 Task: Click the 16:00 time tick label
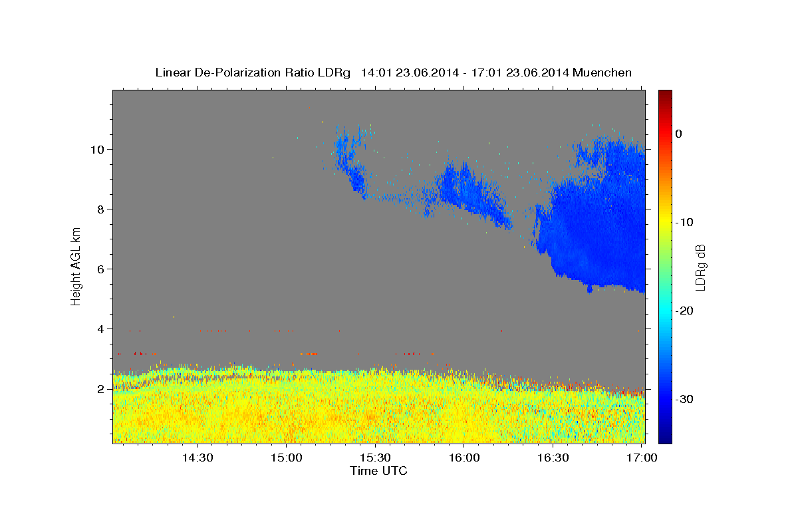coord(464,458)
